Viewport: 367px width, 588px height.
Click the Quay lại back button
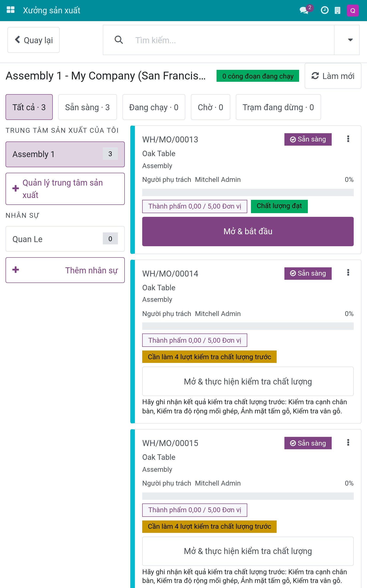[33, 40]
